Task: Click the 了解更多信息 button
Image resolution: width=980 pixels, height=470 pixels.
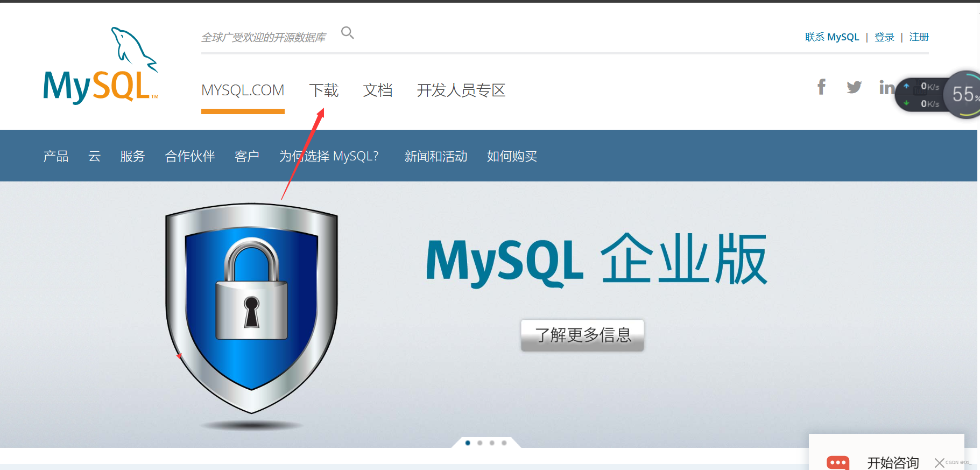Action: [582, 335]
